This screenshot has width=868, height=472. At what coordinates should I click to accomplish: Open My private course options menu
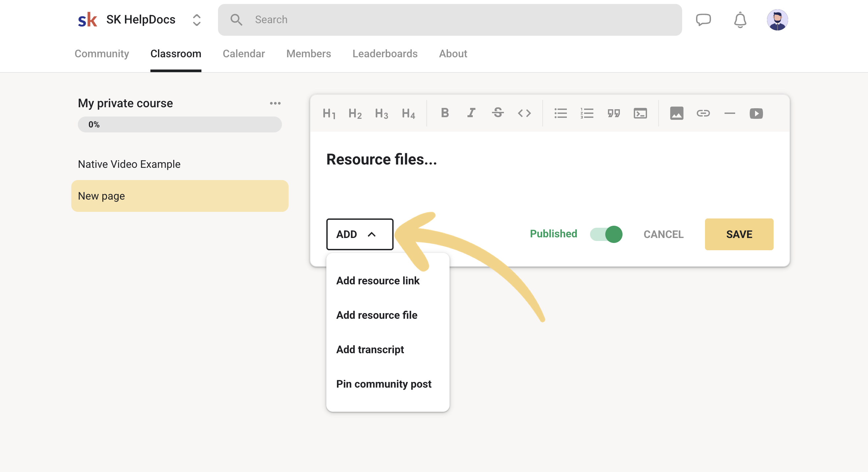(x=275, y=103)
